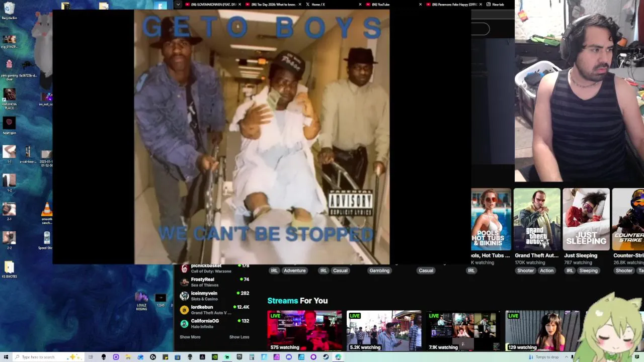644x362 pixels.
Task: Open CaliforniaOG's channel in sidebar
Action: point(215,323)
